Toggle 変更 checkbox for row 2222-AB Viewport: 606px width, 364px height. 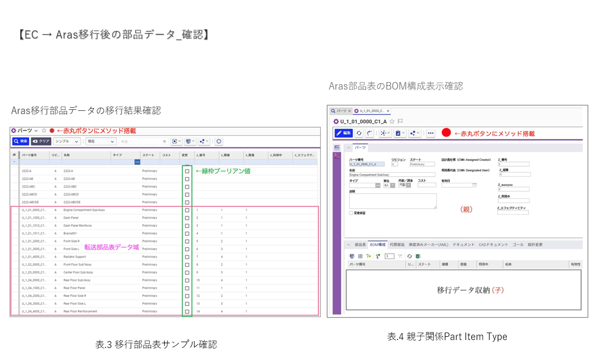(x=187, y=179)
